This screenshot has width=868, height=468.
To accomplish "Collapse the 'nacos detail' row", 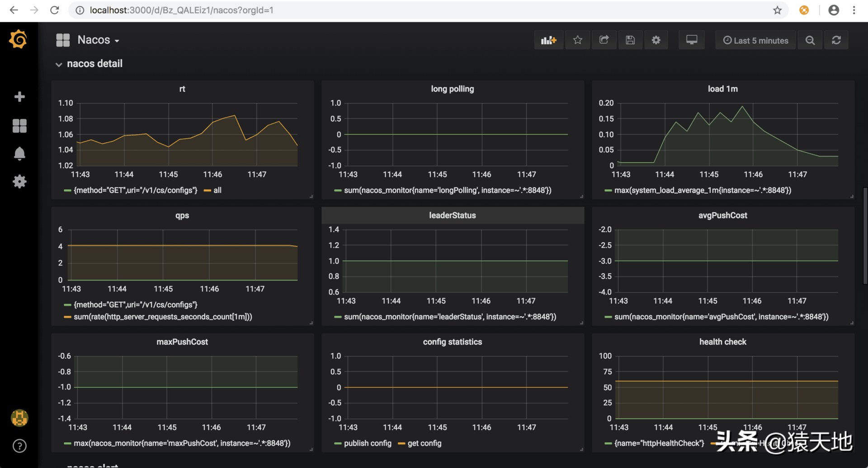I will tap(94, 64).
